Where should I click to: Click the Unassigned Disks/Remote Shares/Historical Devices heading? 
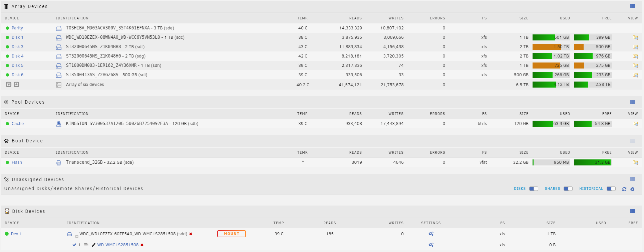(74, 188)
